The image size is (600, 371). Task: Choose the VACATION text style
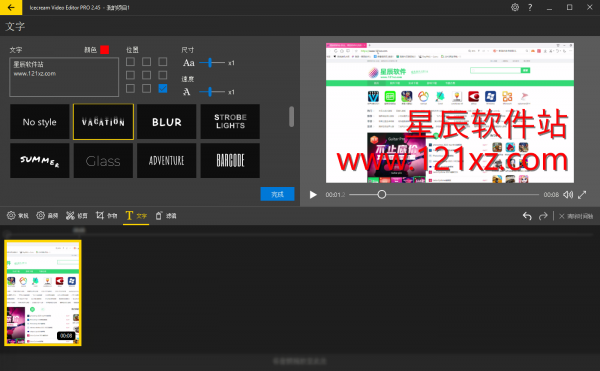103,122
